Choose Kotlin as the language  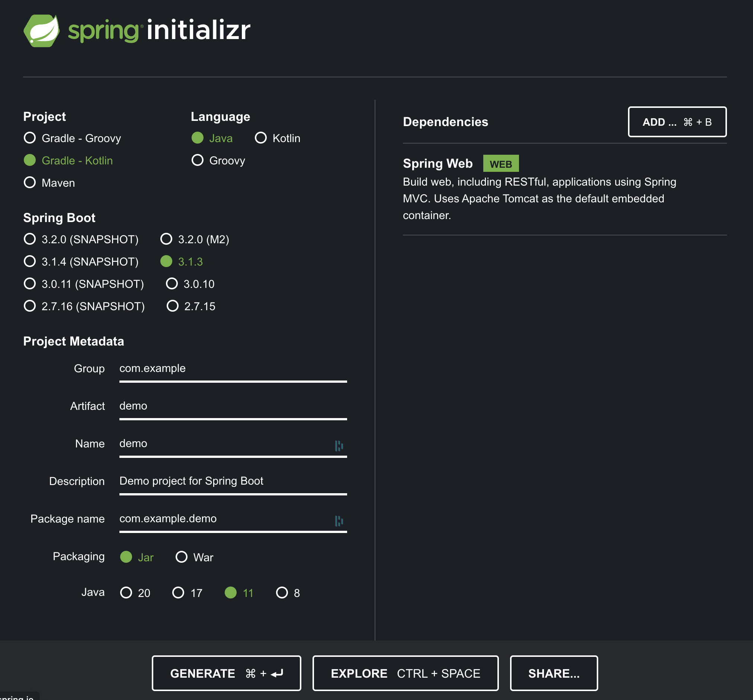(x=277, y=138)
